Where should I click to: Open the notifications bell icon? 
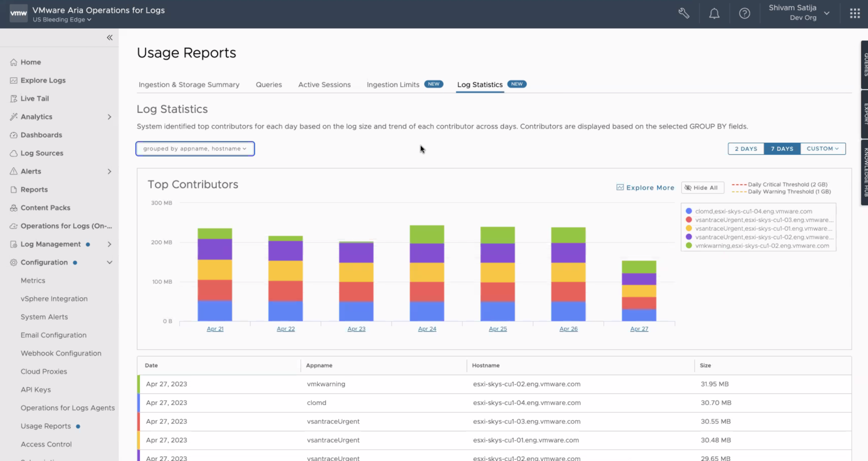[x=714, y=14]
